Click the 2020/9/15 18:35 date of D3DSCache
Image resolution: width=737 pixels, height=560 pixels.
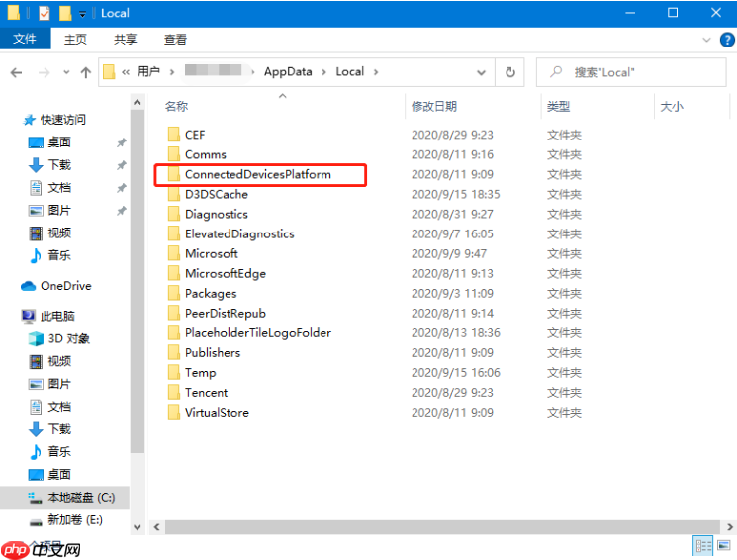[455, 194]
